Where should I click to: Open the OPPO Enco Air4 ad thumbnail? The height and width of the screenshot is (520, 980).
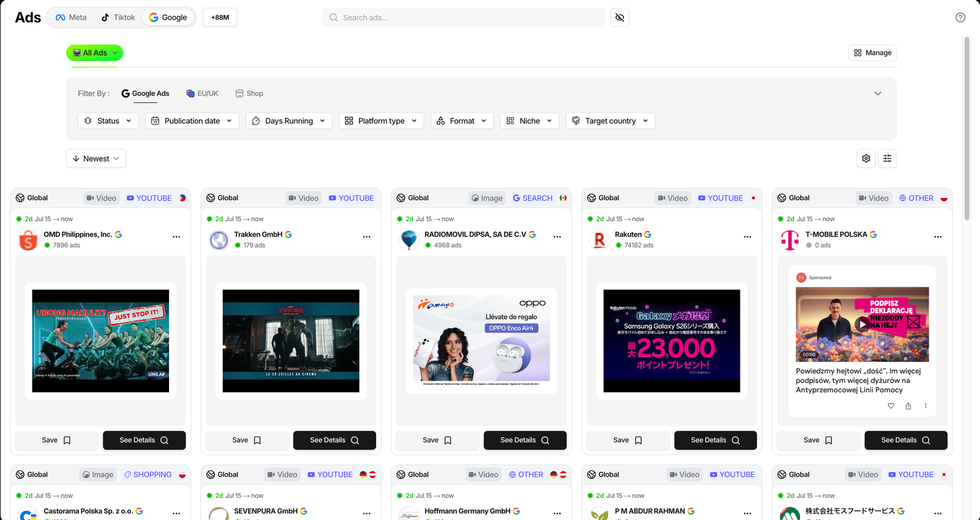[x=481, y=341]
